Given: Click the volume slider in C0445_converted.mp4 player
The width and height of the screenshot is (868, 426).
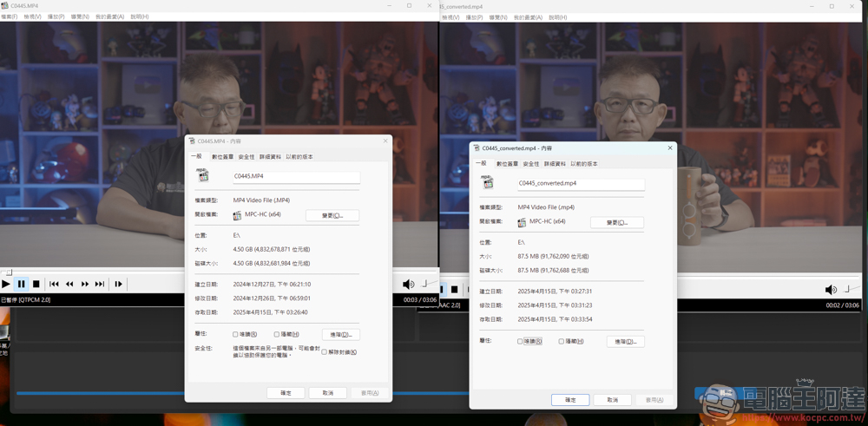Looking at the screenshot, I should 851,289.
